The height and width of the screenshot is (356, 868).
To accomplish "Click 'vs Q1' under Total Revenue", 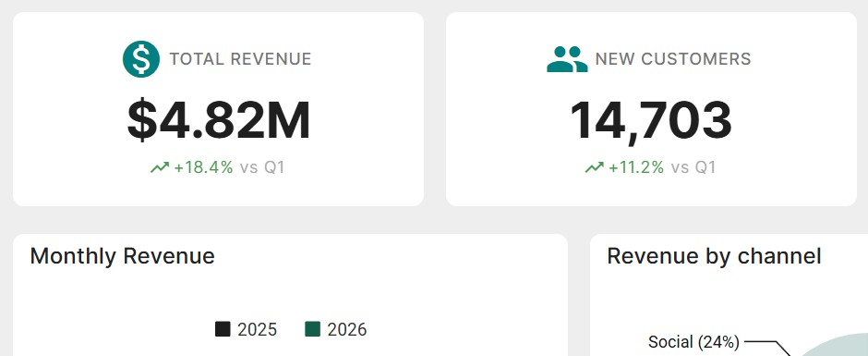I will pyautogui.click(x=262, y=167).
